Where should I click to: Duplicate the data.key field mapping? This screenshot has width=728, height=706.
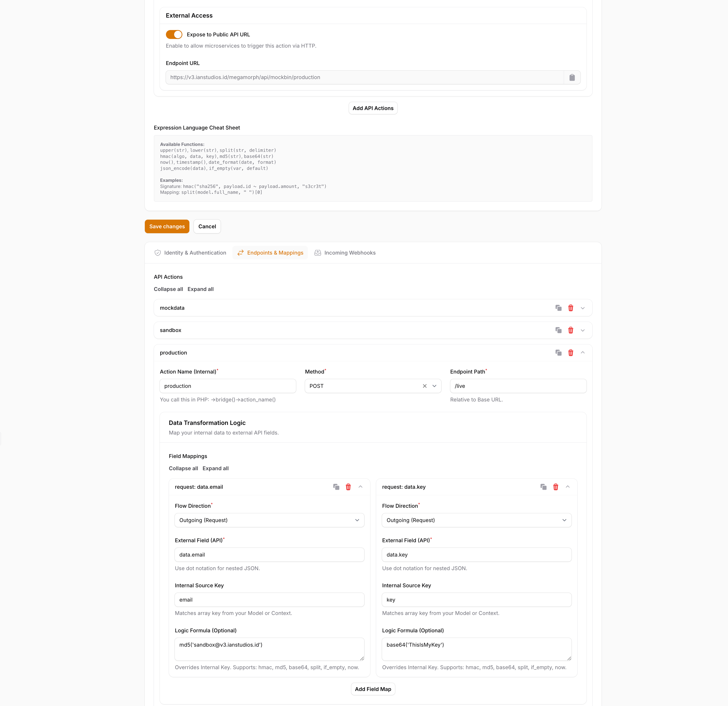tap(543, 487)
